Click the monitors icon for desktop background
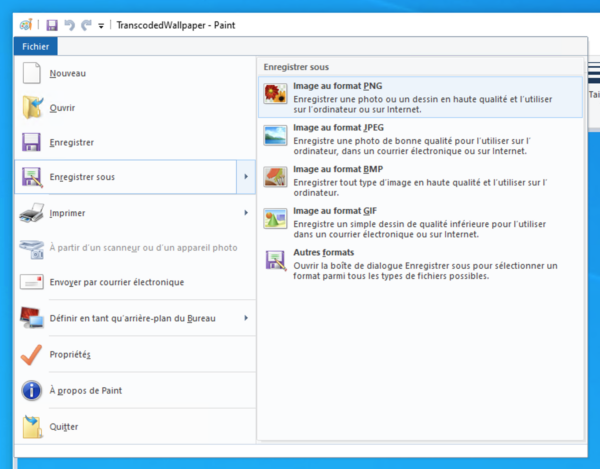 tap(32, 317)
